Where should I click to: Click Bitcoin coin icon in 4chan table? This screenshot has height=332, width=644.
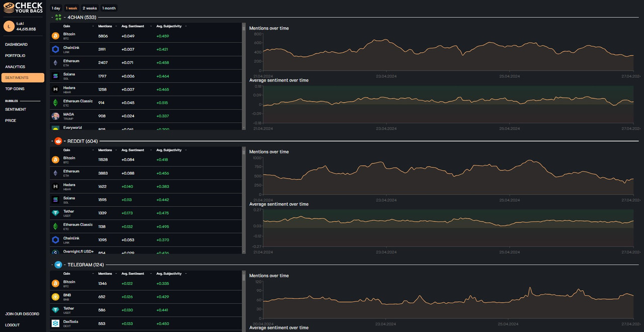(x=55, y=36)
